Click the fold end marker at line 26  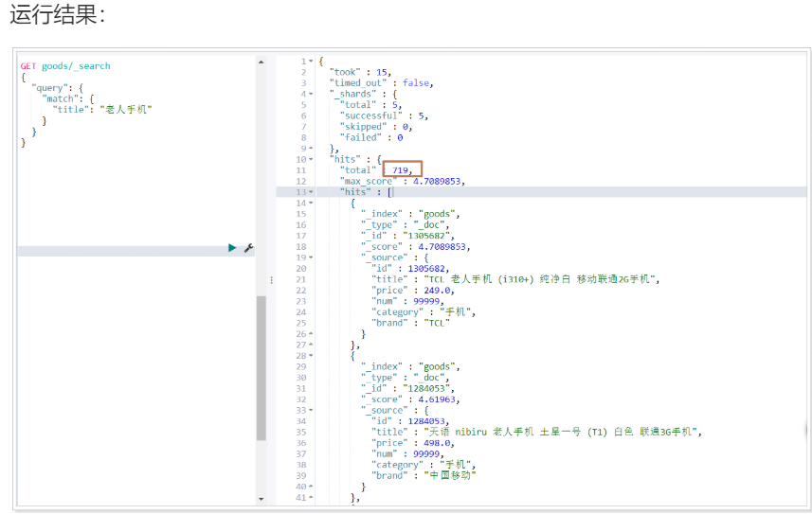point(311,334)
